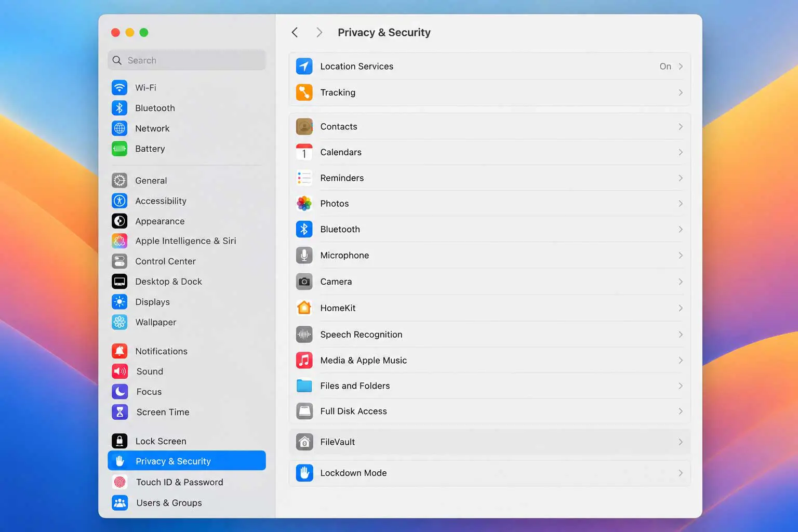
Task: Click the Contacts label
Action: click(339, 126)
